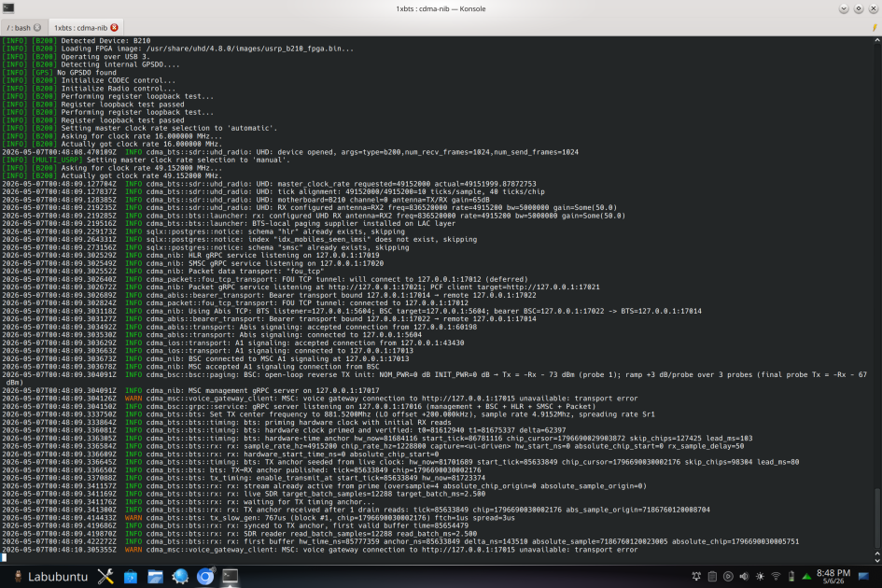
Task: Open the blue gear settings app in taskbar
Action: [180, 576]
